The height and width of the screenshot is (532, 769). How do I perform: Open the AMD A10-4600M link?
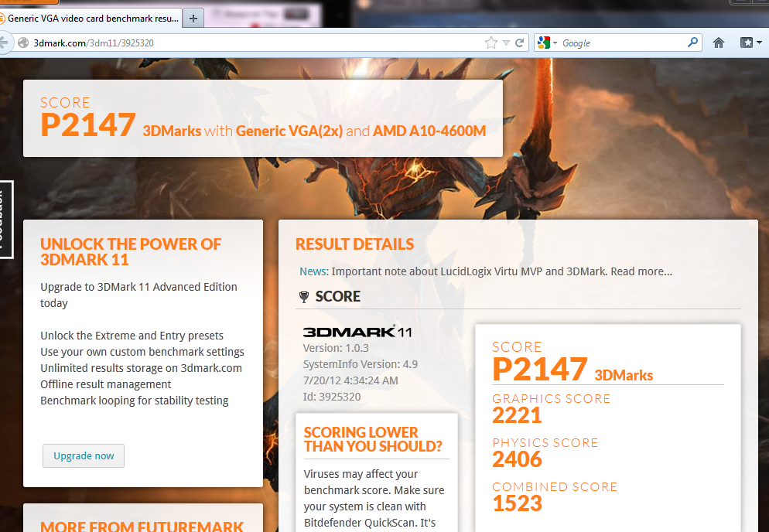click(x=429, y=131)
